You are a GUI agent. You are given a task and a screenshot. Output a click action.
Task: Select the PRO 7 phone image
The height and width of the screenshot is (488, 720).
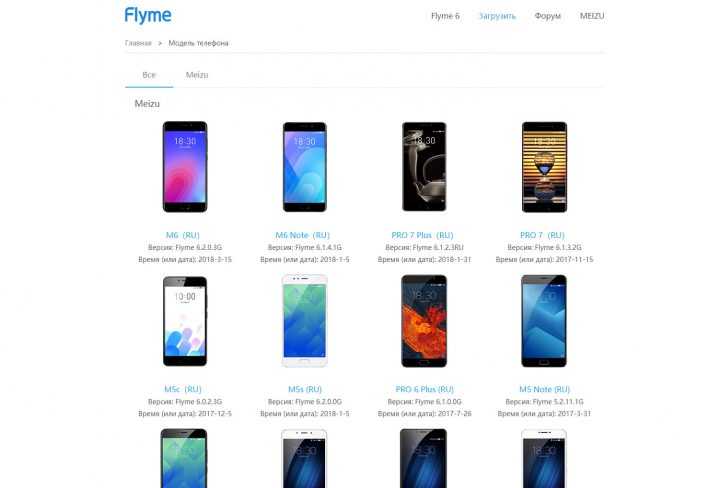[544, 167]
